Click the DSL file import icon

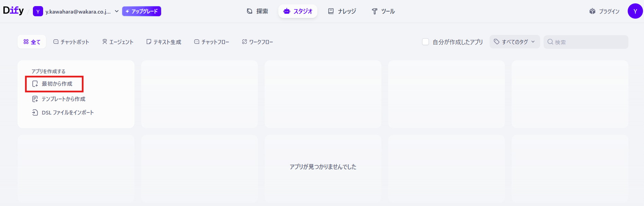tap(35, 112)
